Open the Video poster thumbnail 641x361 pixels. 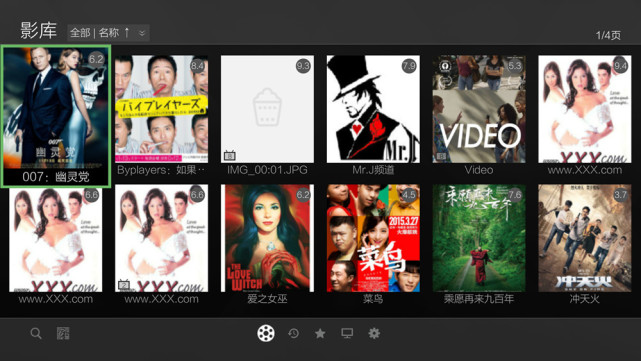tap(479, 109)
